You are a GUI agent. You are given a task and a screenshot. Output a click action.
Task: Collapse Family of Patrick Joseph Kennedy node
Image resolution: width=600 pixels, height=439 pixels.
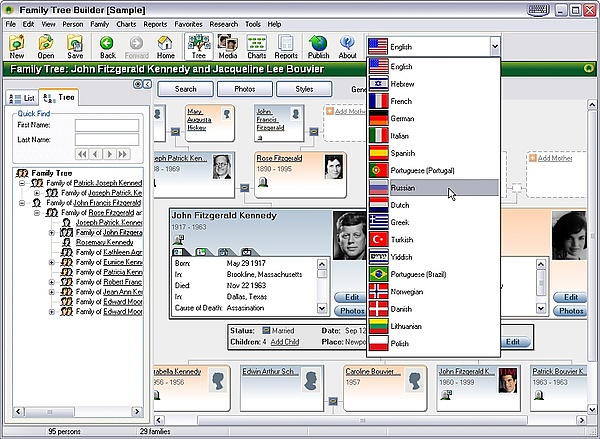click(21, 183)
